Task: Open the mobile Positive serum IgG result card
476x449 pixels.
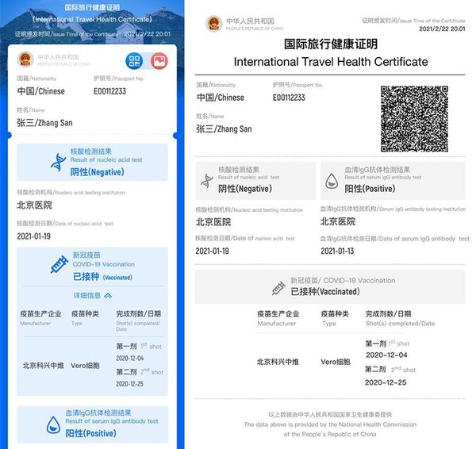Action: coord(92,423)
